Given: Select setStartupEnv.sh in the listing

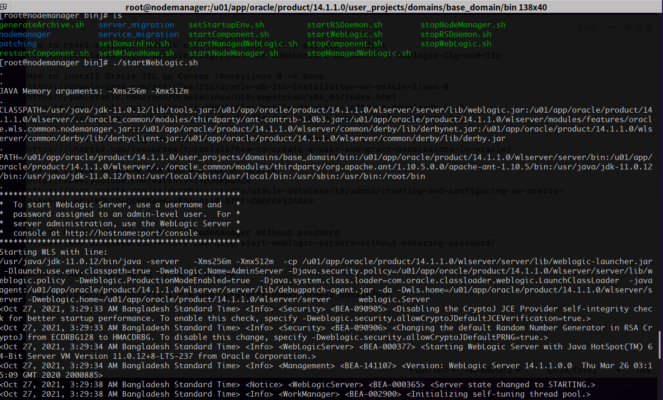Looking at the screenshot, I should 226,25.
